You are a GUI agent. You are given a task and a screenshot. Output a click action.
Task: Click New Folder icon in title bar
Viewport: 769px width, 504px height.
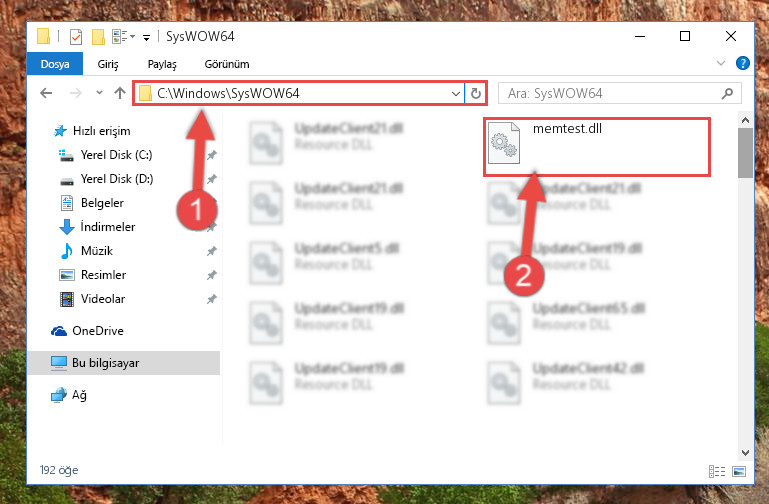(x=98, y=37)
